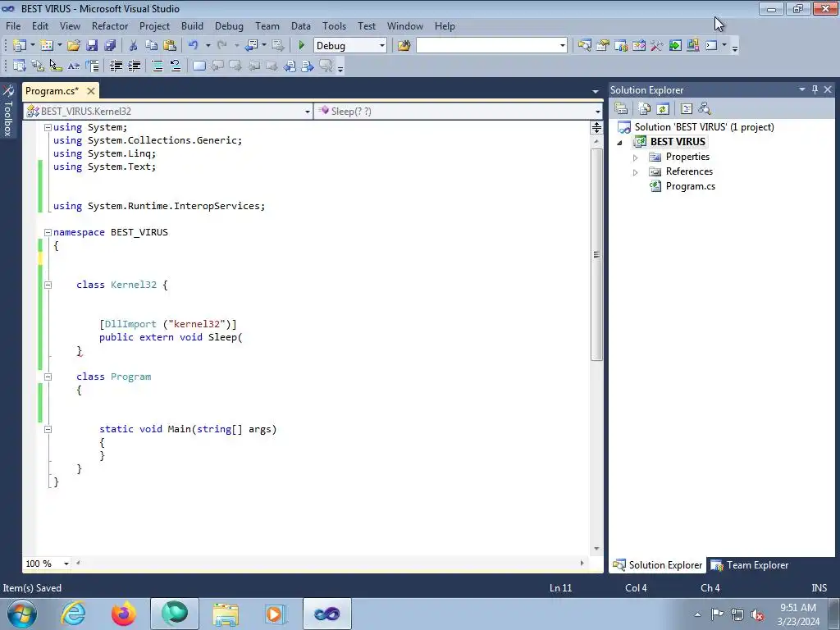Open the Debug menu
840x630 pixels.
pos(229,25)
